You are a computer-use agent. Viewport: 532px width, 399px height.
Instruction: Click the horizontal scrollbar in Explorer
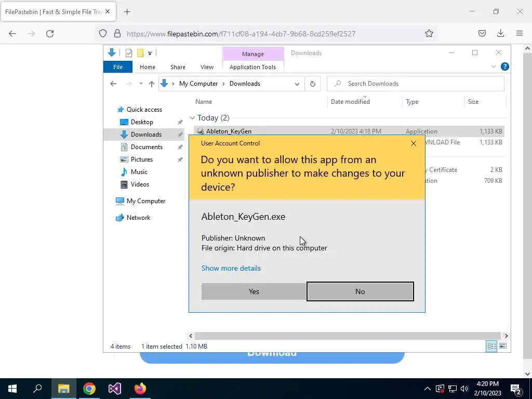(348, 336)
